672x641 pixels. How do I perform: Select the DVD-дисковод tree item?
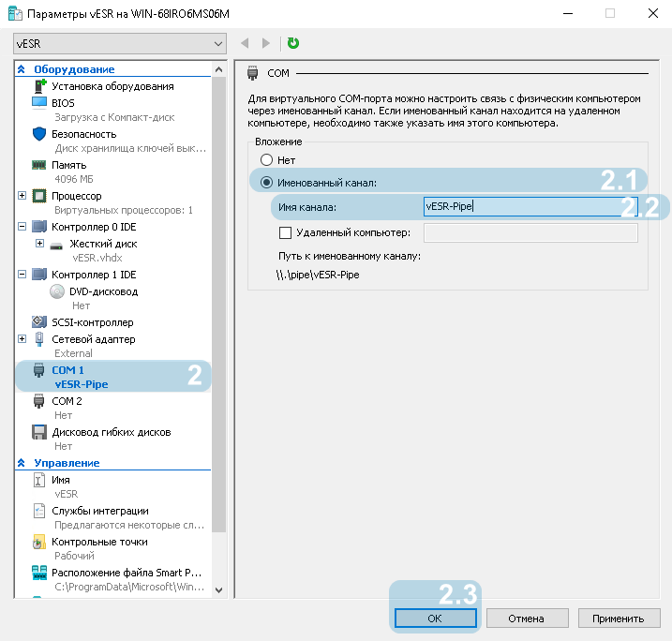tap(104, 291)
